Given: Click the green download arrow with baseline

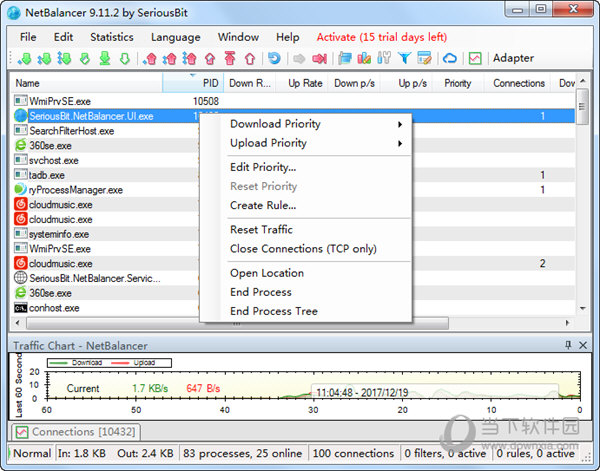Looking at the screenshot, I should 105,59.
